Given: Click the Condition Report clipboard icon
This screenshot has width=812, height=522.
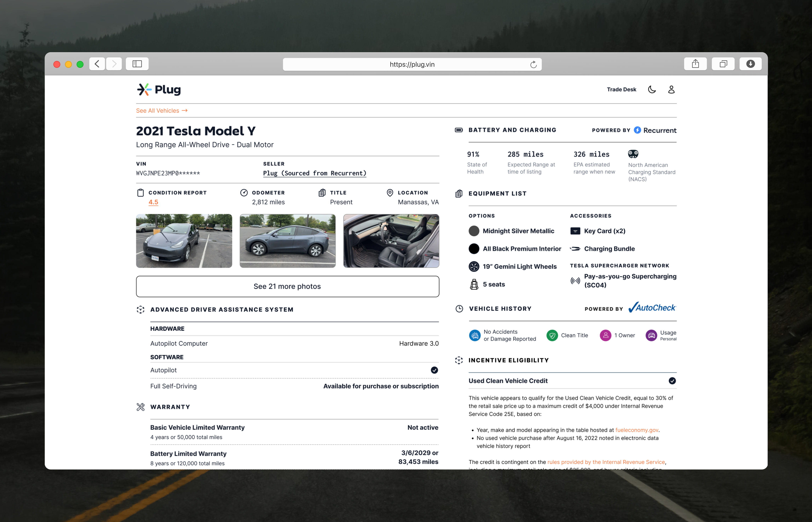Looking at the screenshot, I should tap(140, 193).
